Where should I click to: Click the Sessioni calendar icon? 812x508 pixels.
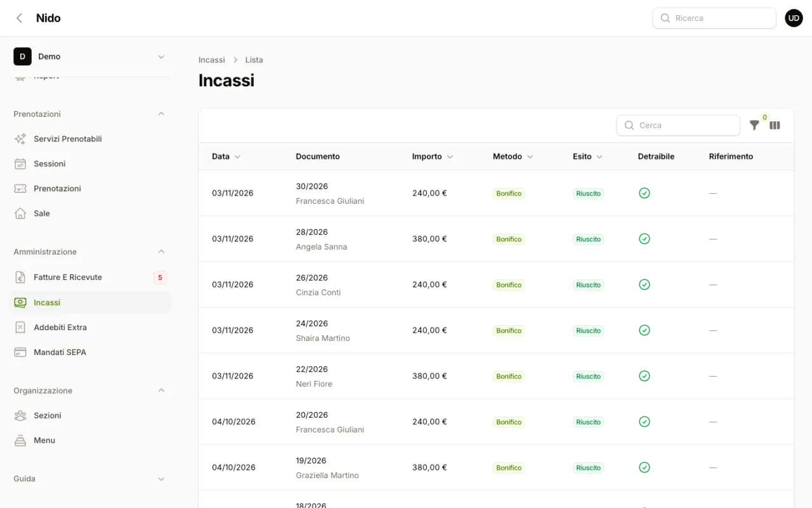coord(20,163)
